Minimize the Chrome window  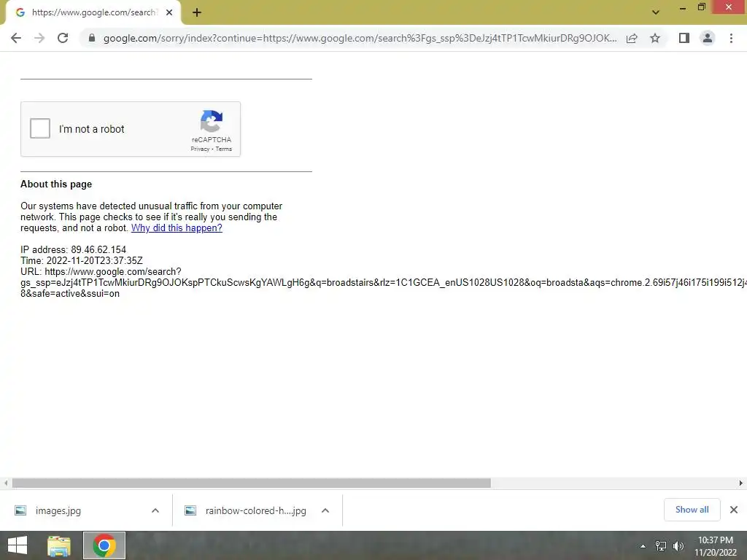pyautogui.click(x=682, y=7)
